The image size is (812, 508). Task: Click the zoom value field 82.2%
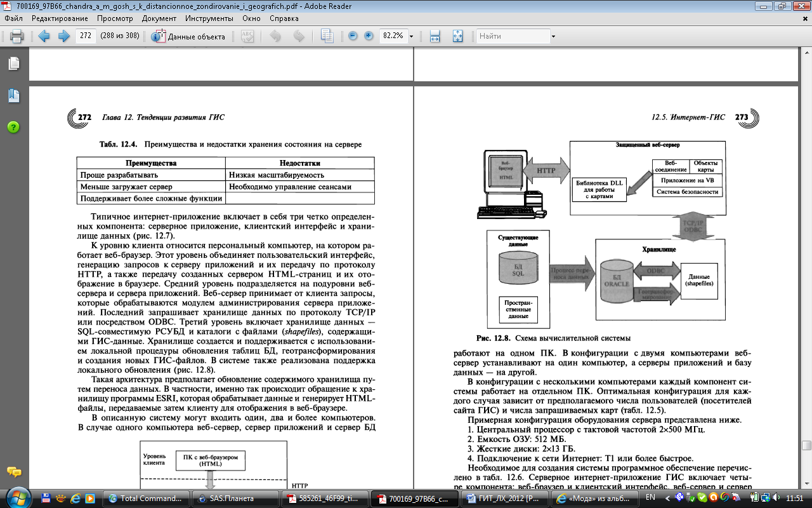[x=393, y=36]
